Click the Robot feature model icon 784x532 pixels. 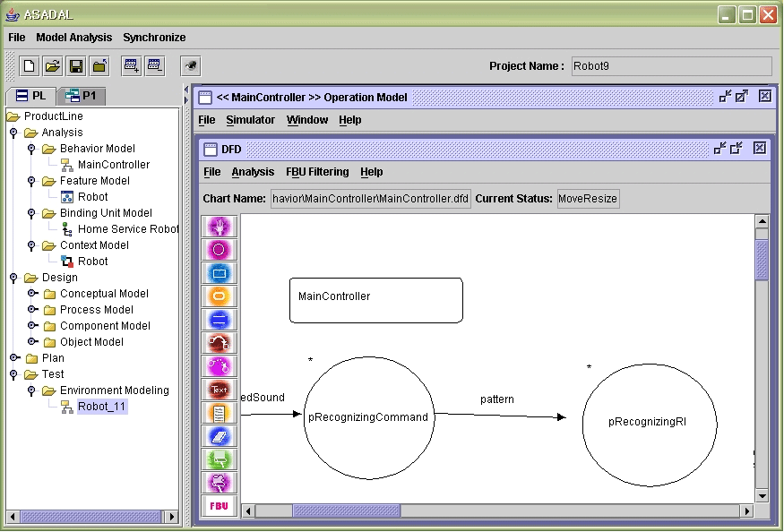point(66,196)
